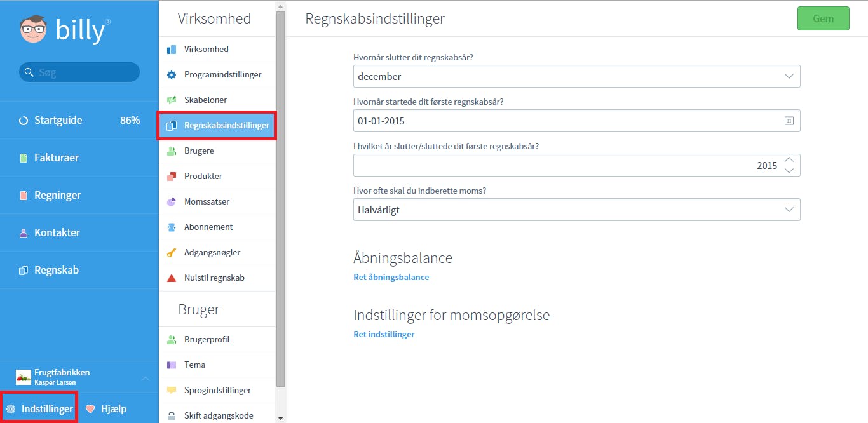Viewport: 868px width, 423px height.
Task: Click the Skabeloner template icon
Action: [171, 100]
